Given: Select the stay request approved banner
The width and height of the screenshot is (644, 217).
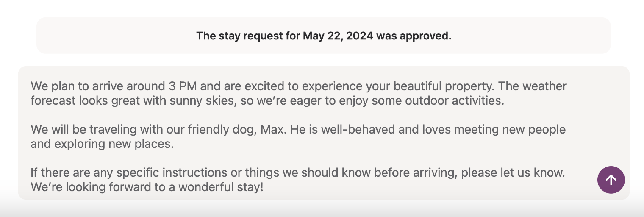Looking at the screenshot, I should tap(324, 36).
